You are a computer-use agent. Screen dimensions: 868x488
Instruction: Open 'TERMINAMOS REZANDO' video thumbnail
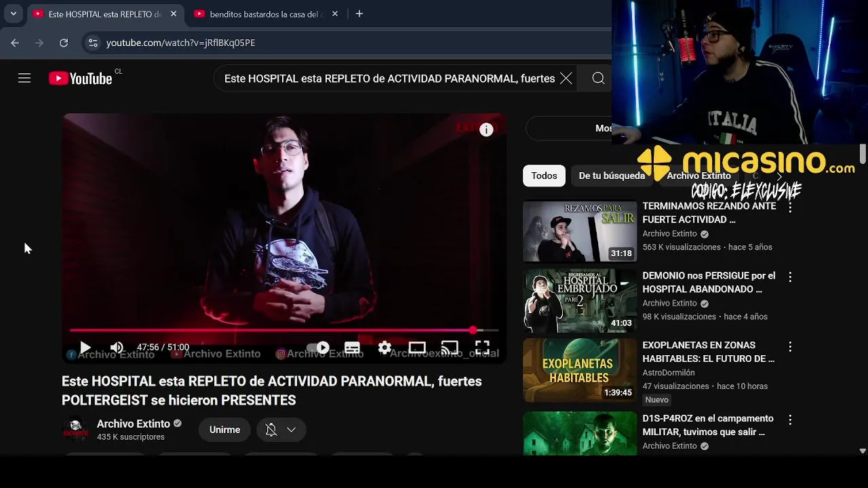[580, 231]
